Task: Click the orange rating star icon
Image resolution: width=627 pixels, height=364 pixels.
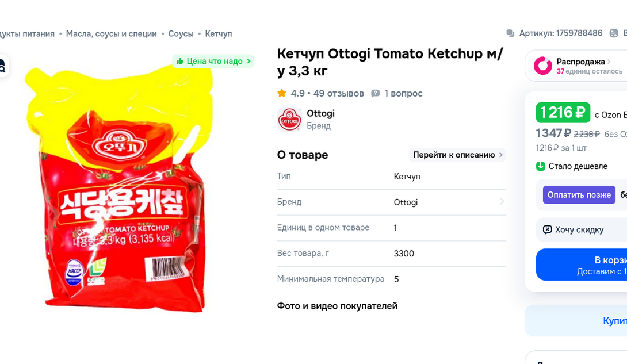Action: [281, 94]
